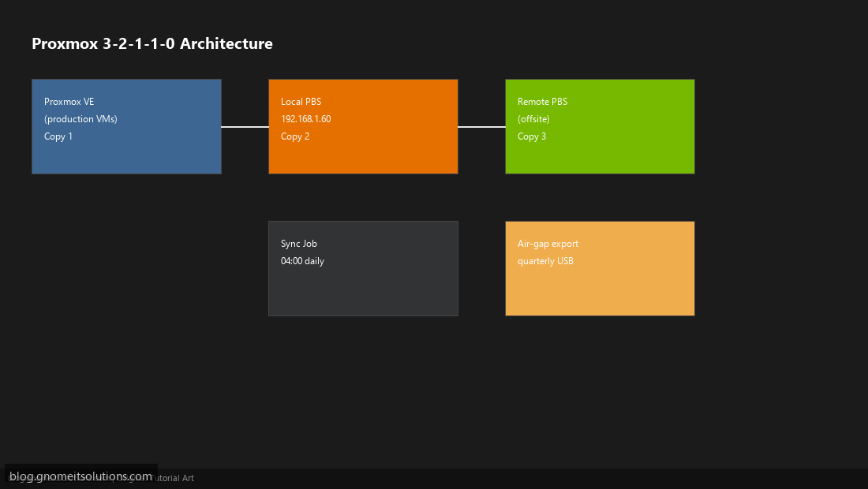
Task: Click the "Sync Job" label
Action: coord(299,244)
